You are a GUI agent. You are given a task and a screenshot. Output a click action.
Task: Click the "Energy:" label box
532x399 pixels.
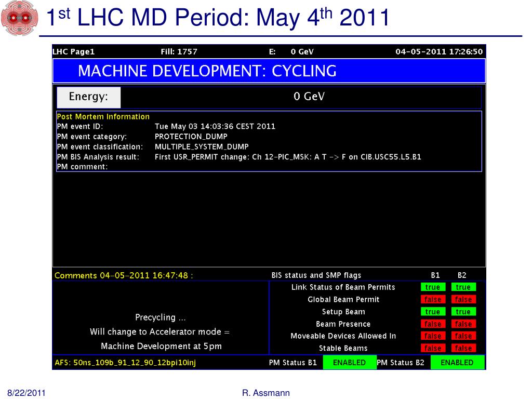click(x=88, y=97)
